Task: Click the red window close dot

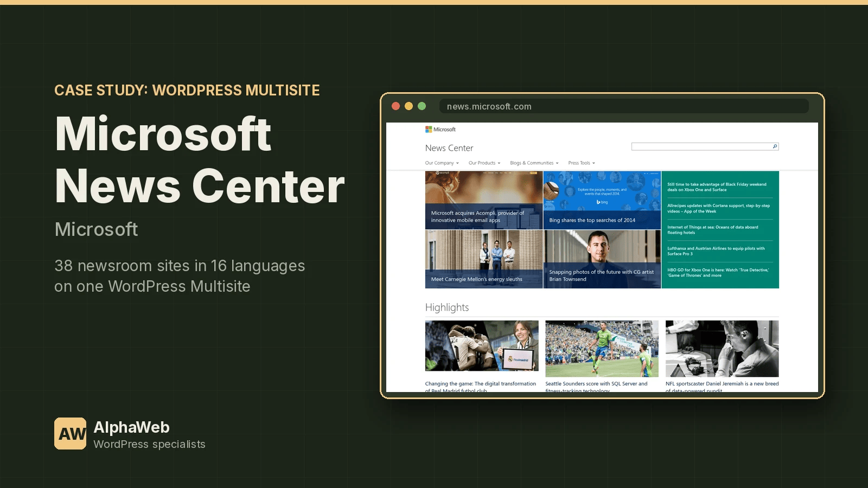Action: coord(395,106)
